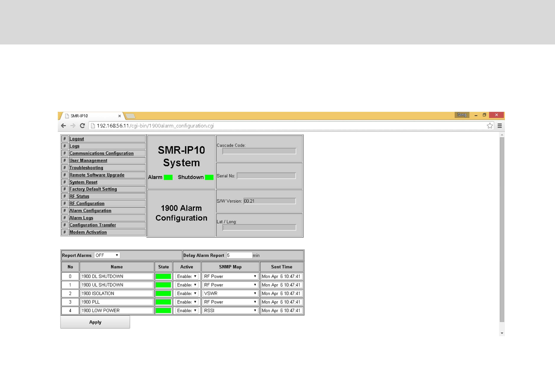Screen dimensions: 555x392
Task: Open a new tab next to SMR-IP10
Action: [131, 116]
